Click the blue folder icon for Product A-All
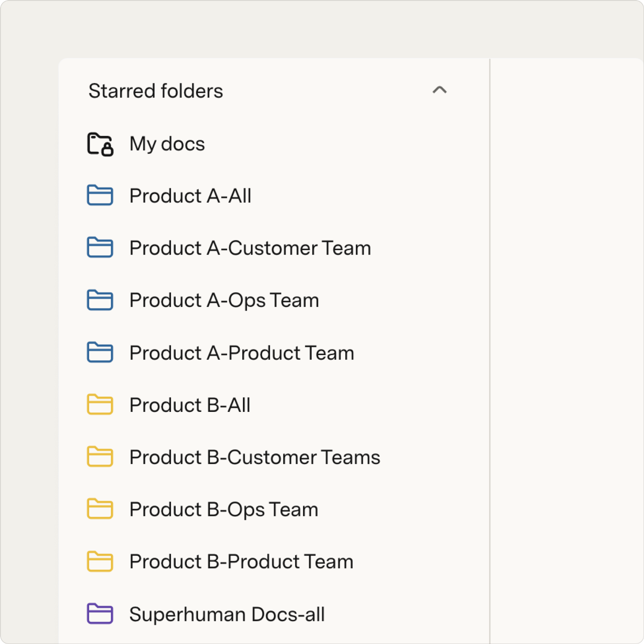Viewport: 644px width, 644px height. coord(100,195)
